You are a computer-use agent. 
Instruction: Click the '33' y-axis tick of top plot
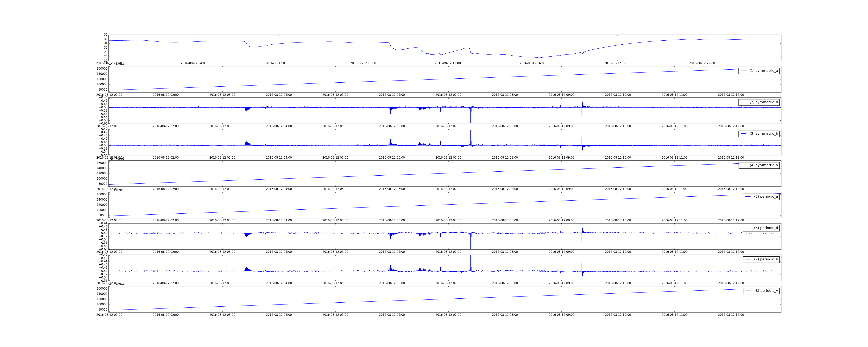tap(106, 35)
